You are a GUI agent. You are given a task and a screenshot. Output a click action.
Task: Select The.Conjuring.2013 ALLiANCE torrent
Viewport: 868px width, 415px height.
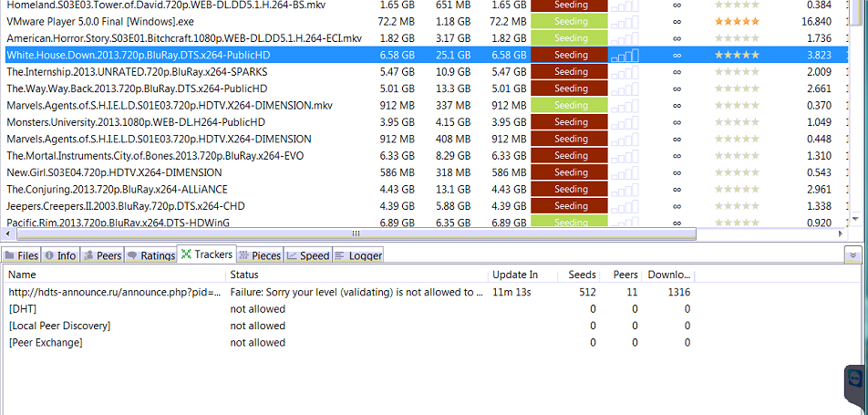point(117,189)
